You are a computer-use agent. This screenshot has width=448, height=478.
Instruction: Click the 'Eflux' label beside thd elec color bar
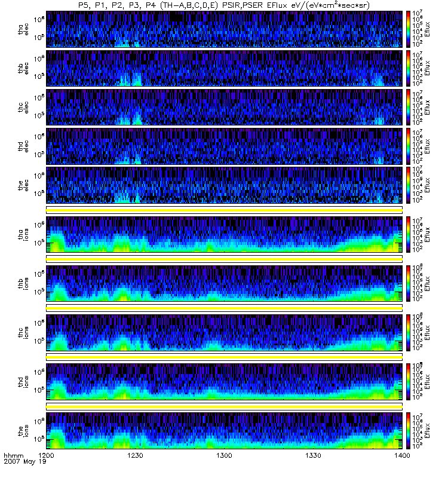[427, 146]
